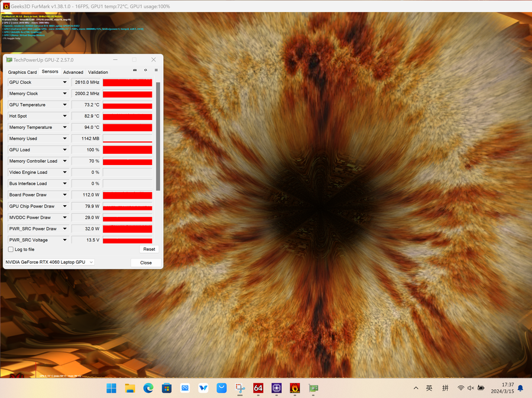Switch to FurMark in the taskbar
Viewport: 532px width, 398px height.
294,388
